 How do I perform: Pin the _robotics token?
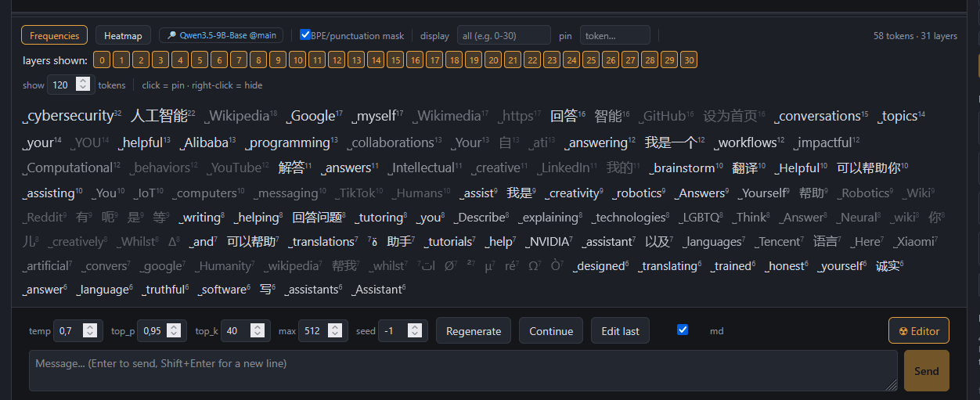point(642,193)
